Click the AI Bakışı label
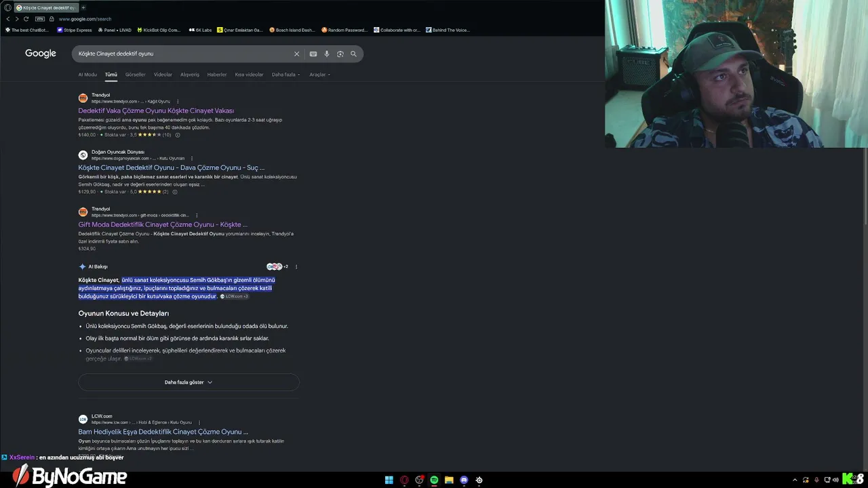Viewport: 868px width, 488px height. click(98, 266)
